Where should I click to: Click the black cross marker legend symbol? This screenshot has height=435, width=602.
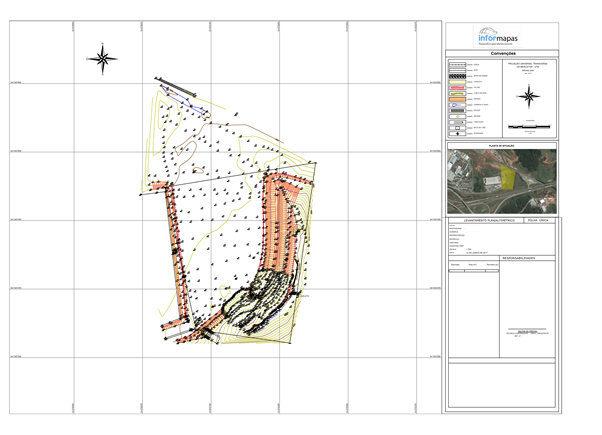tap(457, 134)
